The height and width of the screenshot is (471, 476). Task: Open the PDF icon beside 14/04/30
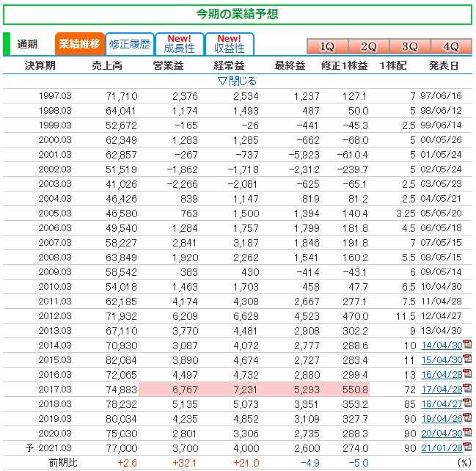(466, 344)
